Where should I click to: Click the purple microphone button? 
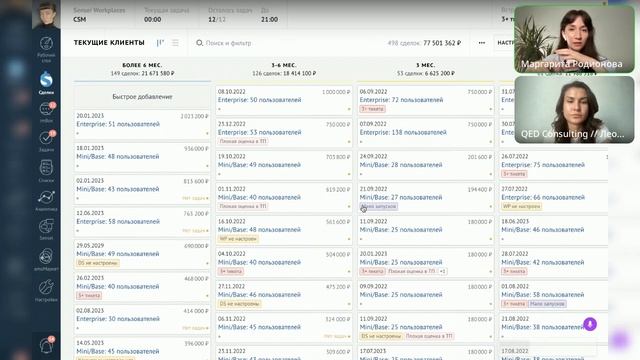click(x=590, y=324)
